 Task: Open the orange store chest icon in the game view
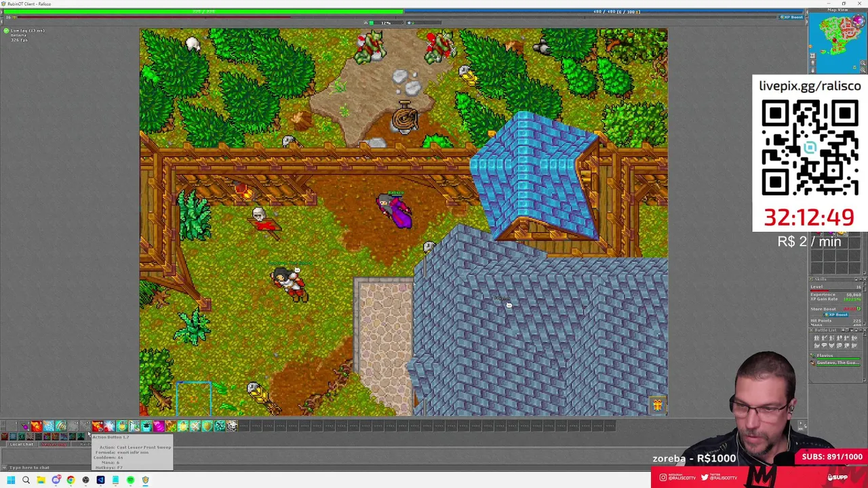[x=657, y=405]
